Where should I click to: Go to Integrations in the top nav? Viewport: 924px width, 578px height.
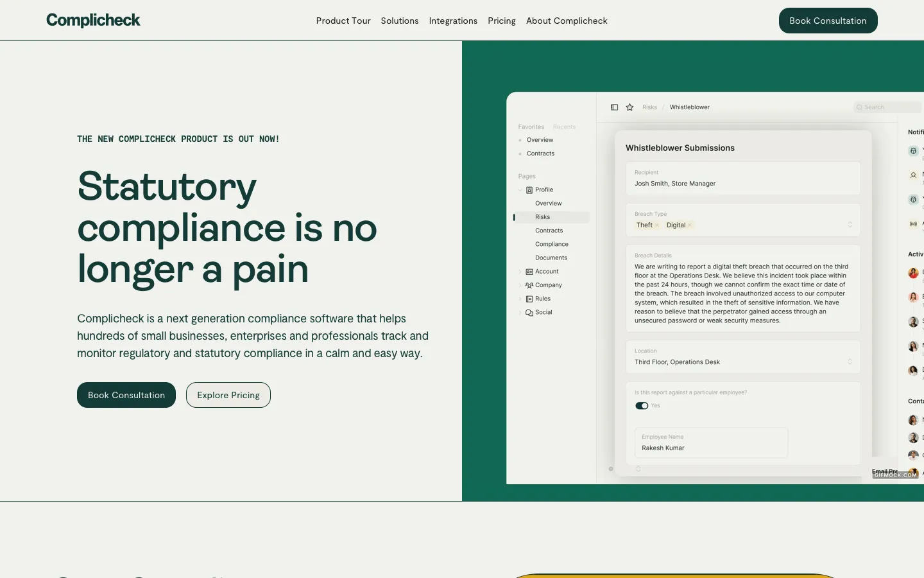click(453, 21)
